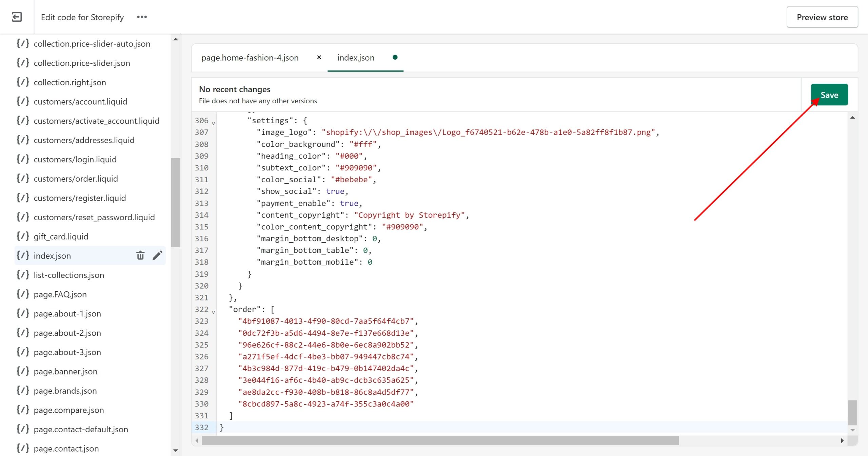Click editor horizontal scroll left arrow

197,440
